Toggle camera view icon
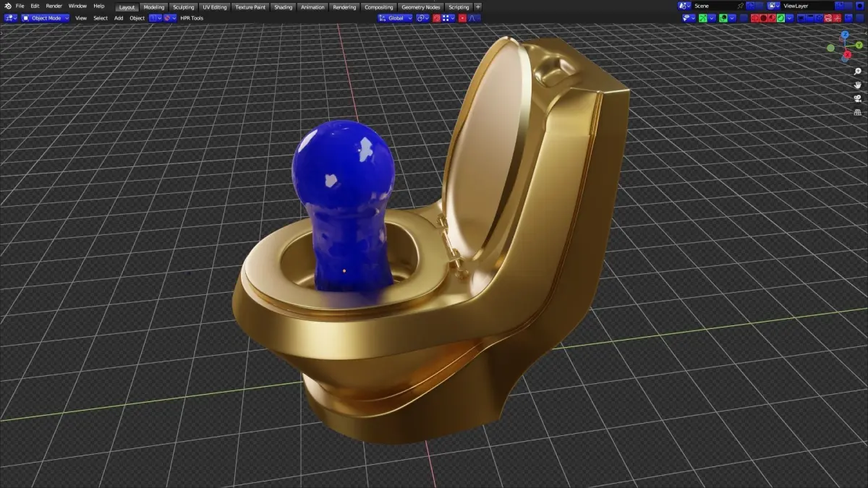 pos(858,98)
